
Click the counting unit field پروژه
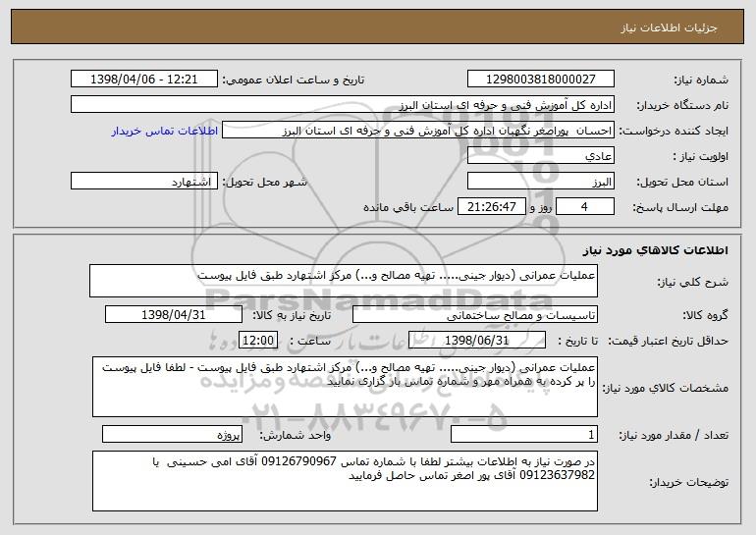point(172,435)
